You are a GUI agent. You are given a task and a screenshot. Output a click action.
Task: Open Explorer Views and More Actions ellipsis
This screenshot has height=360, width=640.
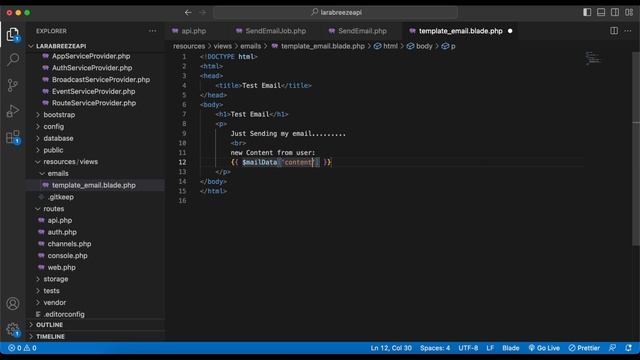coord(153,31)
